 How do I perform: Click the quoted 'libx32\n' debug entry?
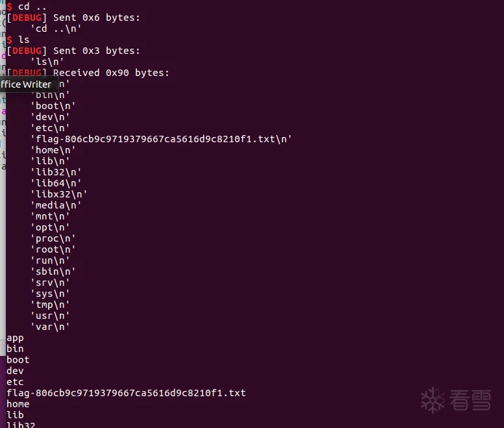58,194
